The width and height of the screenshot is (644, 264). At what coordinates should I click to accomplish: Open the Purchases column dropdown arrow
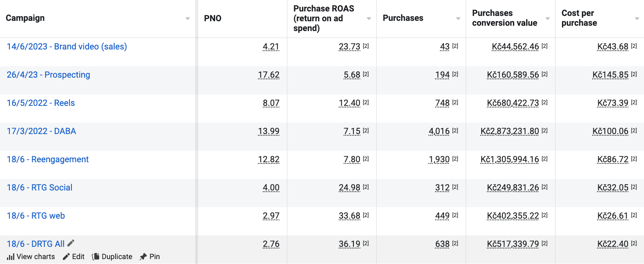pyautogui.click(x=458, y=18)
